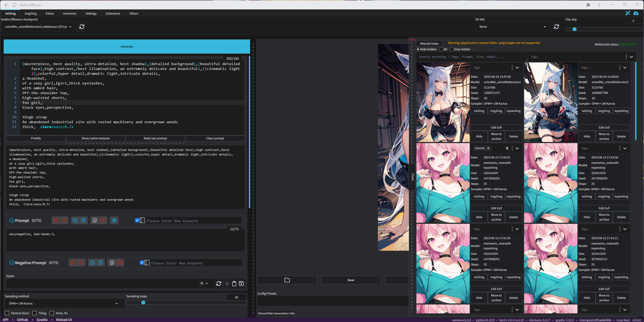Uncheck blue checkbox in Negative Prompt keyword row
This screenshot has width=644, height=322.
click(x=142, y=263)
